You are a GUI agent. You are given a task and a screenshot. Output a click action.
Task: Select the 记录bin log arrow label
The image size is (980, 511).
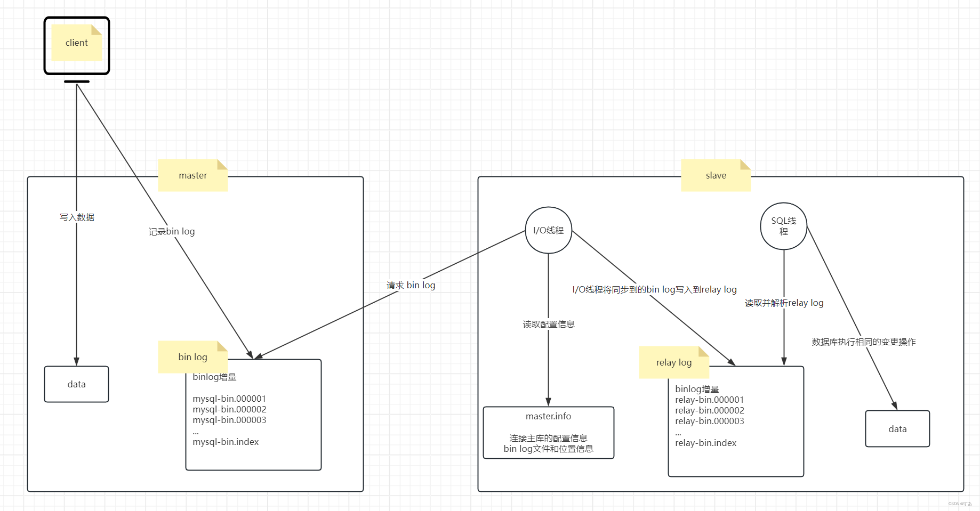(172, 231)
